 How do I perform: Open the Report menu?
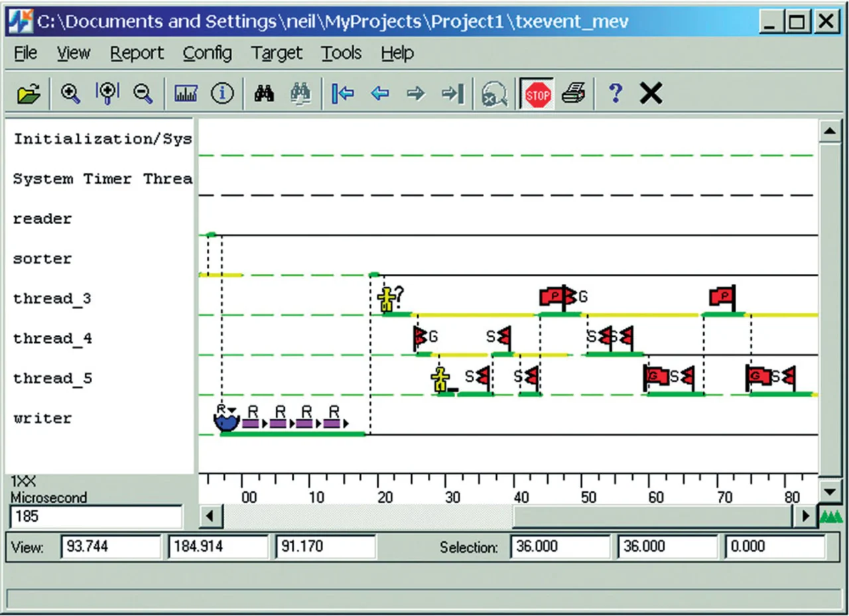point(137,53)
